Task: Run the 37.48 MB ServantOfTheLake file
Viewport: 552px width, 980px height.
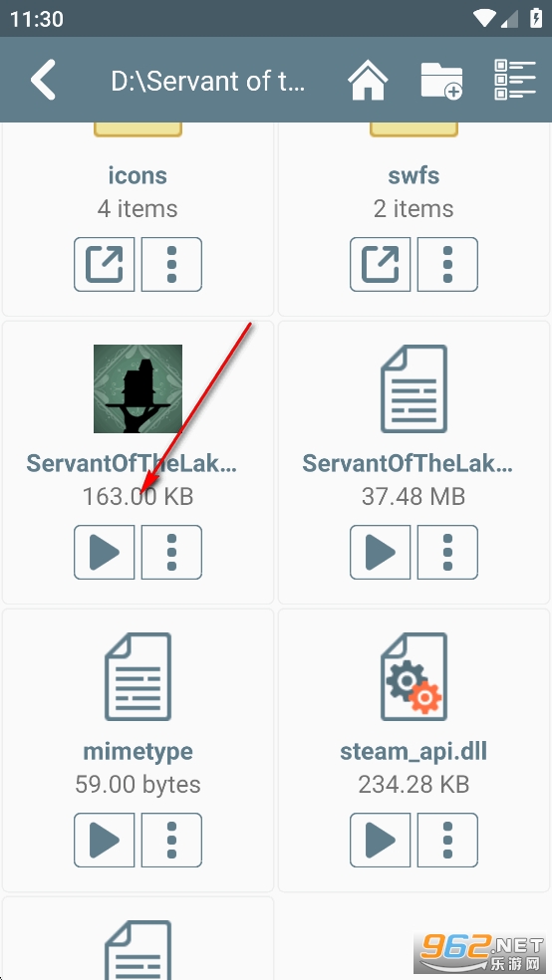Action: 380,552
